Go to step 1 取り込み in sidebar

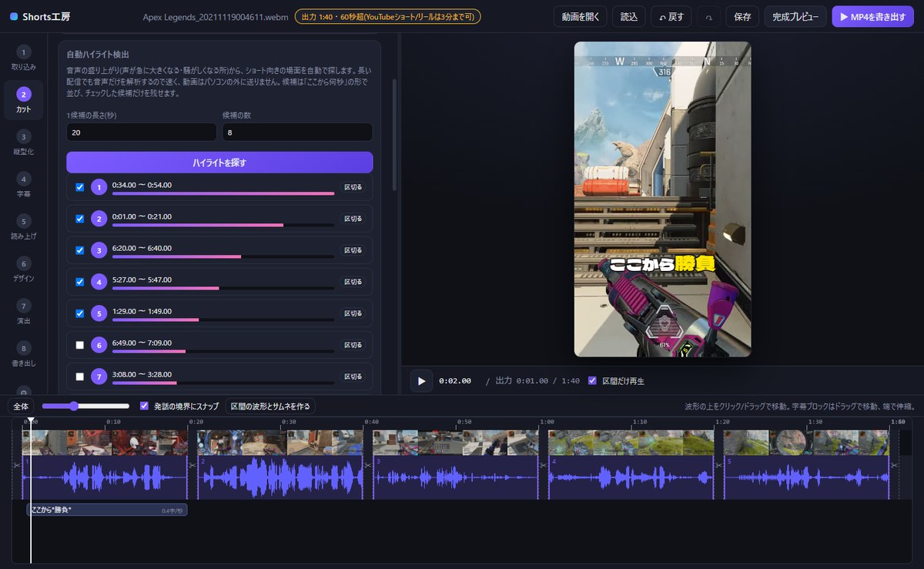pos(23,58)
